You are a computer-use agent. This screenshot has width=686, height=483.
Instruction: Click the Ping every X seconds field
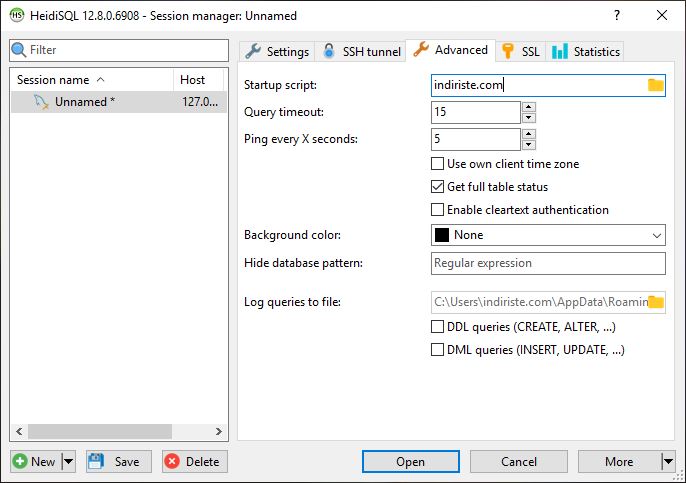coord(476,140)
